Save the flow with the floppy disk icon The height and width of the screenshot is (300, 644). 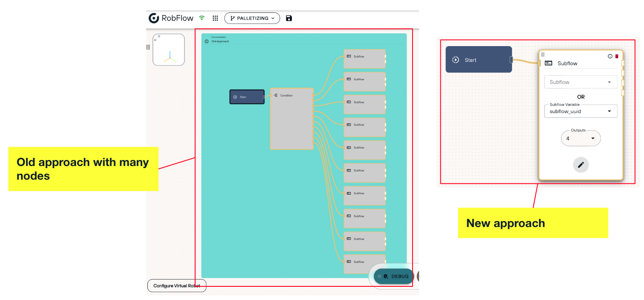(x=289, y=18)
